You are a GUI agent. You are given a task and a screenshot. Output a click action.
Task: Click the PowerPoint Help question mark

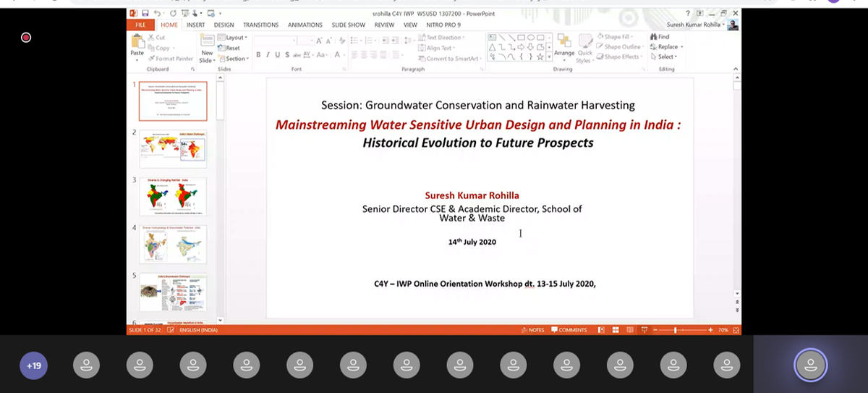tap(688, 13)
